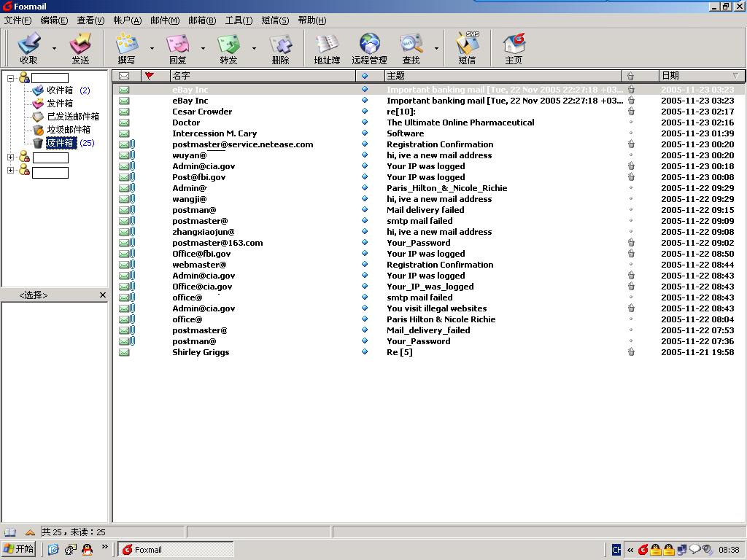747x560 pixels.
Task: Delete message using 删除 toolbar icon
Action: 281,48
